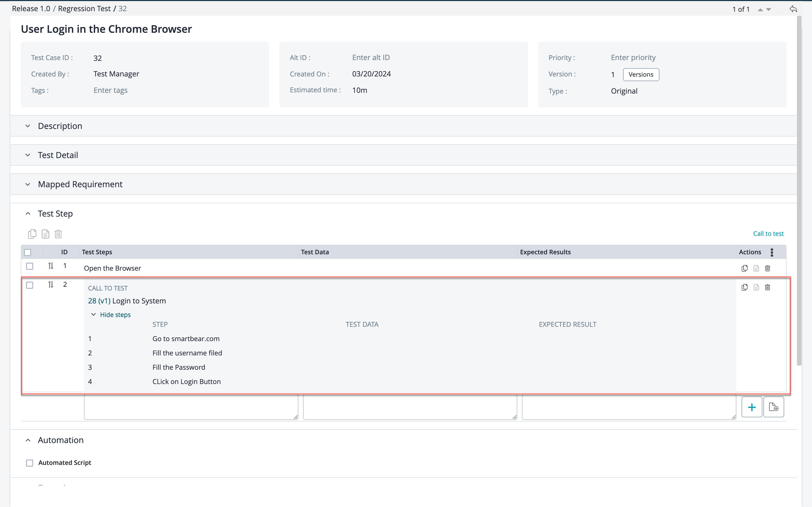Click paste icon in Open the Browser row
This screenshot has height=507, width=812.
756,268
